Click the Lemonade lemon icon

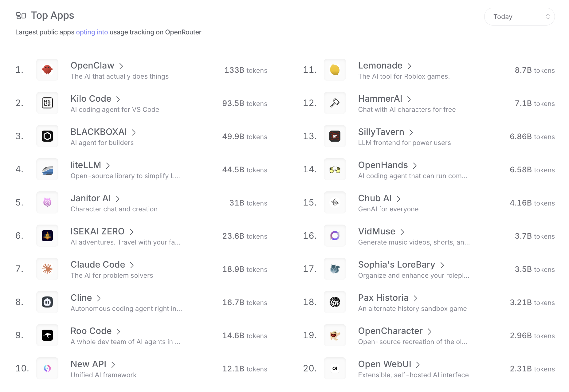(335, 70)
